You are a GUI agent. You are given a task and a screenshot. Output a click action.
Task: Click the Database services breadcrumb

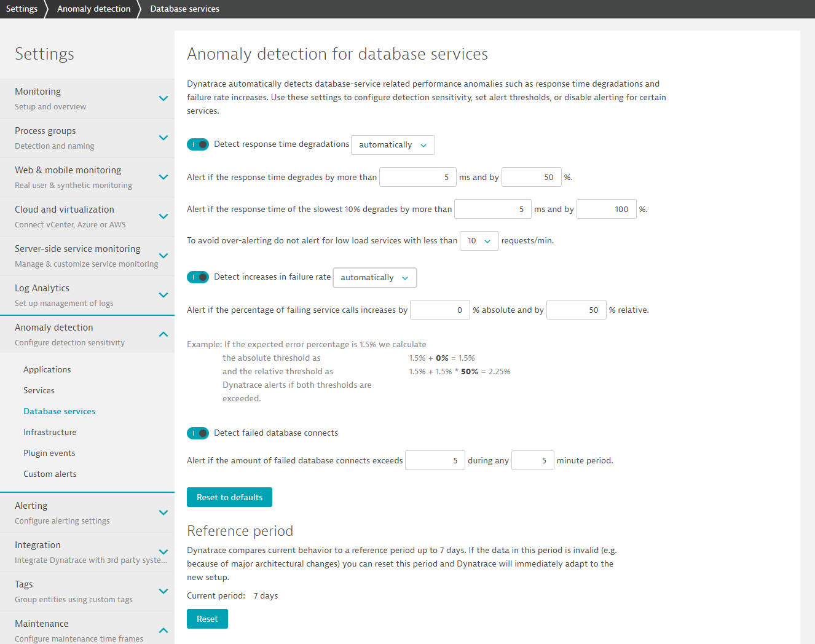(x=184, y=9)
